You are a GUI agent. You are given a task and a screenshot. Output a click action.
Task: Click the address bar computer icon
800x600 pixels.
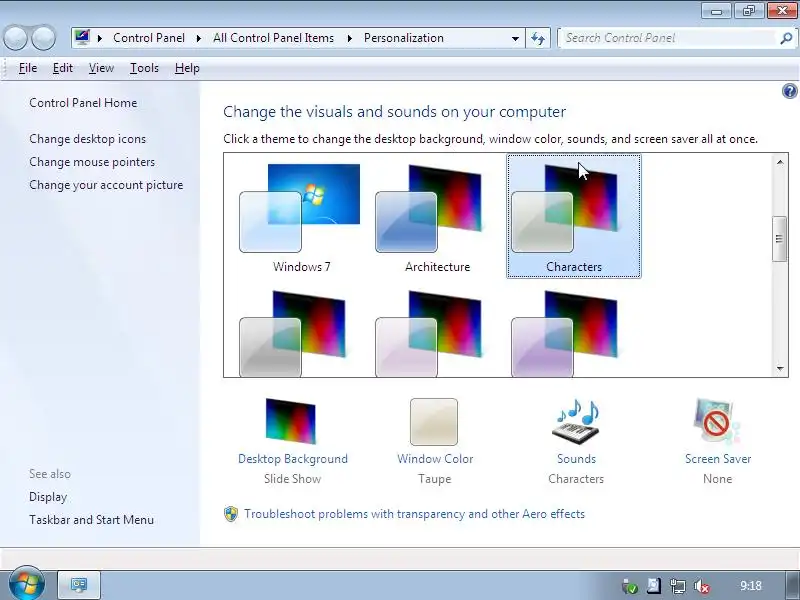pyautogui.click(x=82, y=38)
